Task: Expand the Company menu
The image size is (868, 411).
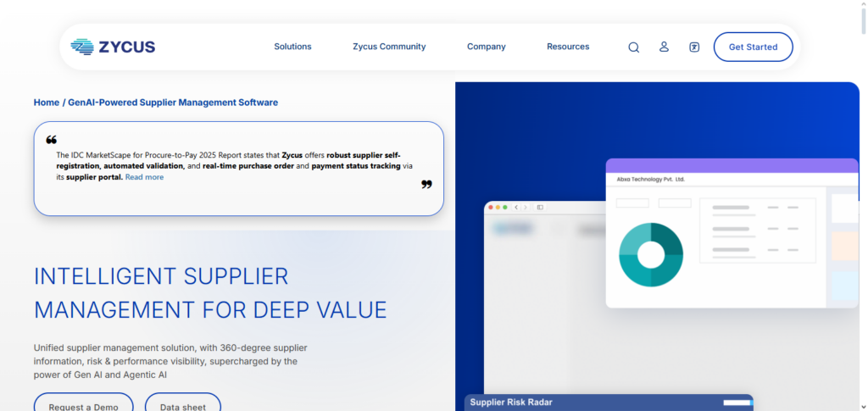Action: pos(486,47)
